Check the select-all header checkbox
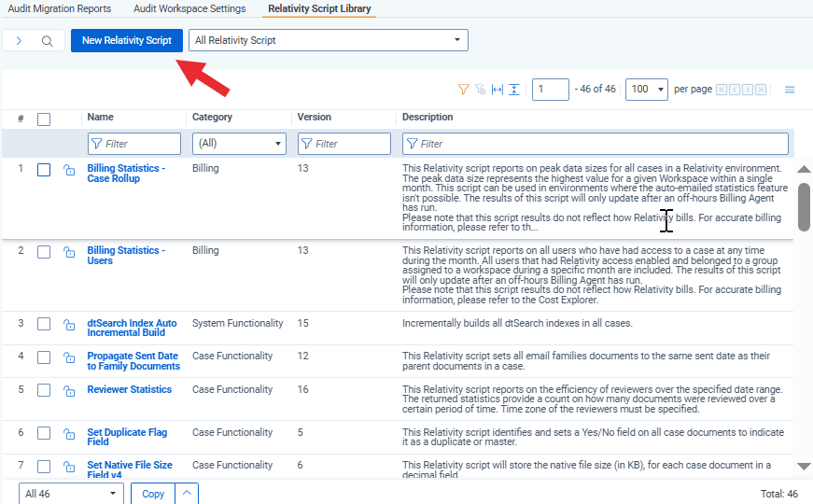Image resolution: width=813 pixels, height=504 pixels. pyautogui.click(x=44, y=119)
